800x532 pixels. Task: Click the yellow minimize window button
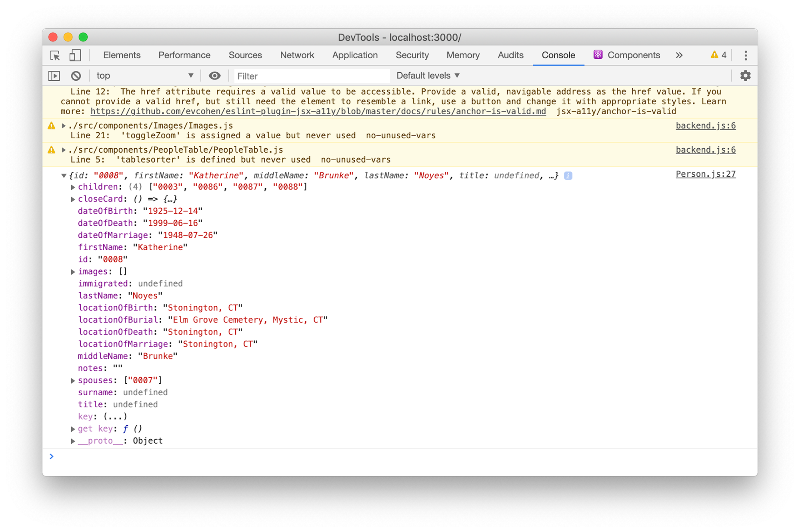(68, 37)
